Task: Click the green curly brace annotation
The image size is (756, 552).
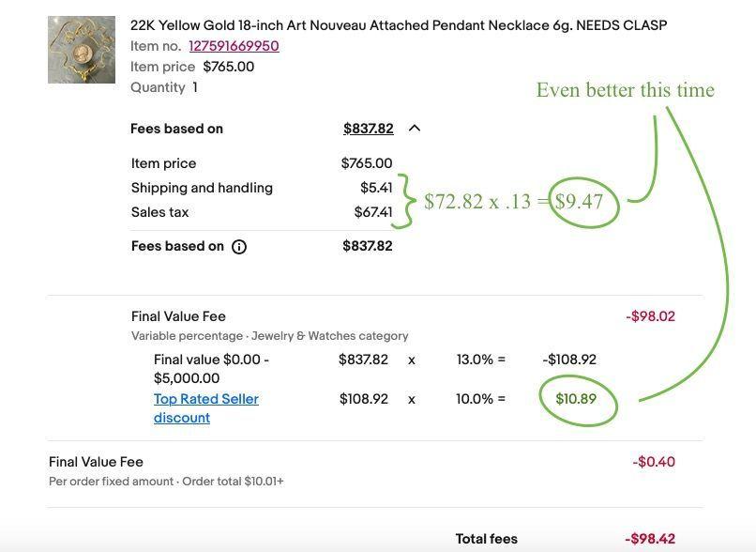Action: tap(404, 200)
